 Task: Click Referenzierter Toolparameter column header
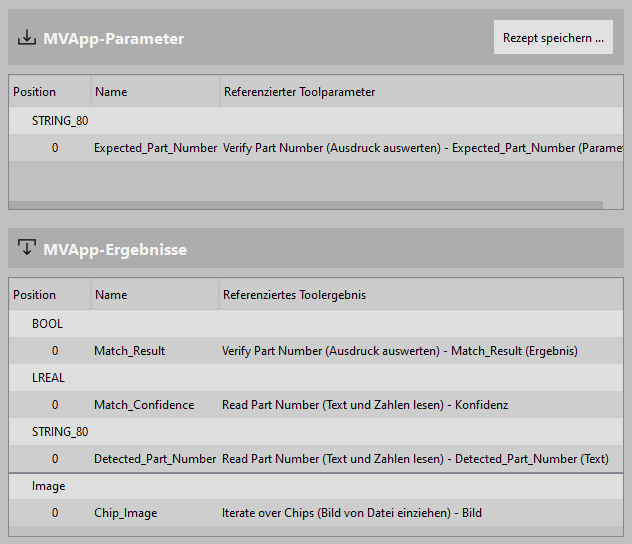(x=299, y=92)
